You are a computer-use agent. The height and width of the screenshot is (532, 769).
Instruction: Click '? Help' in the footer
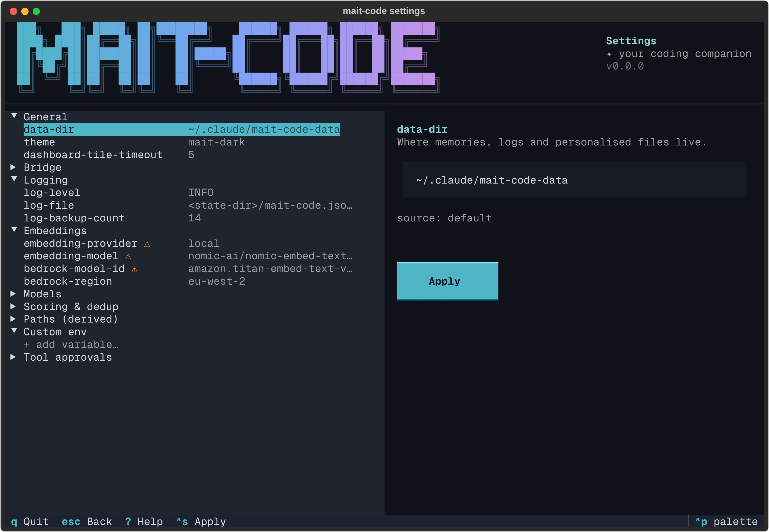tap(144, 522)
